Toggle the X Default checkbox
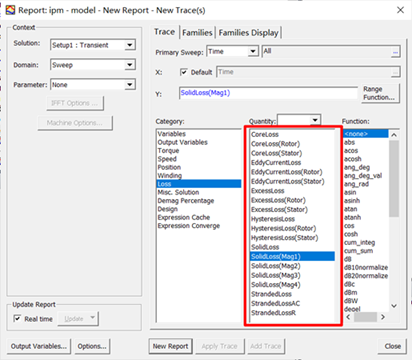Image resolution: width=412 pixels, height=360 pixels. (x=183, y=72)
